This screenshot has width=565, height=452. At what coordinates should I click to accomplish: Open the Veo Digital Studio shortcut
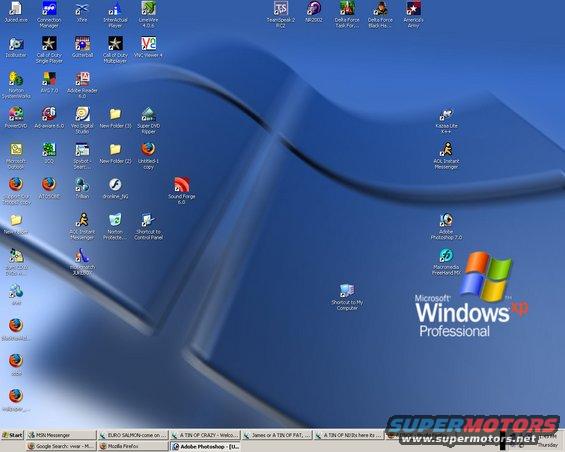pyautogui.click(x=82, y=120)
